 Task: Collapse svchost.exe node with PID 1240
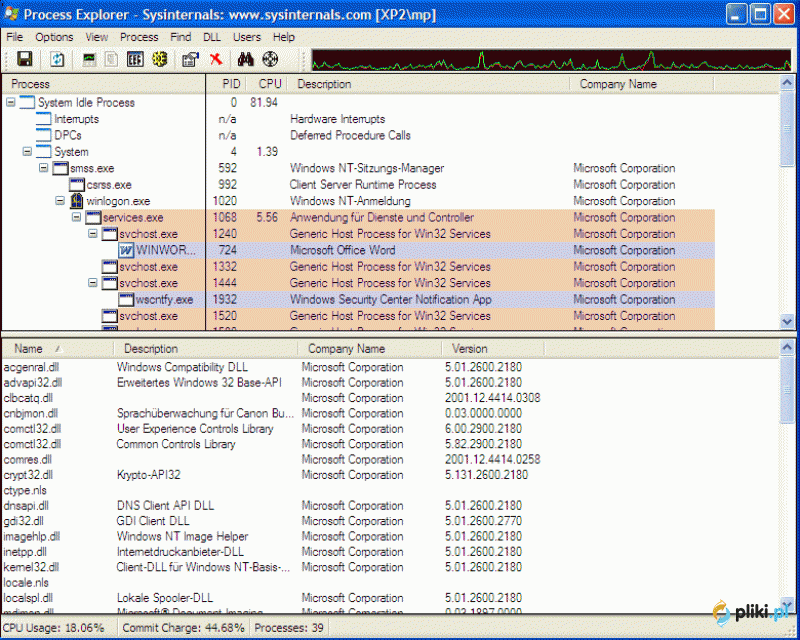pyautogui.click(x=93, y=233)
